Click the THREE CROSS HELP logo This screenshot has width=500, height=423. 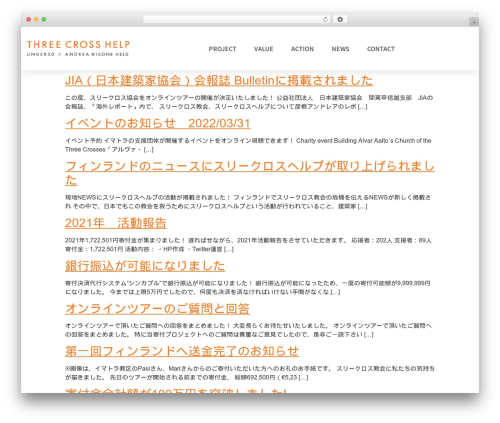pos(78,48)
